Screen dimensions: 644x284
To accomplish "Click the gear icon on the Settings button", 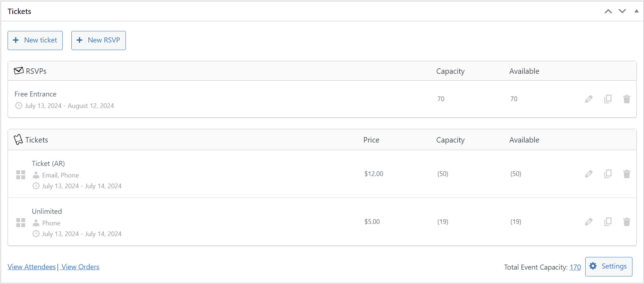I will [x=593, y=266].
